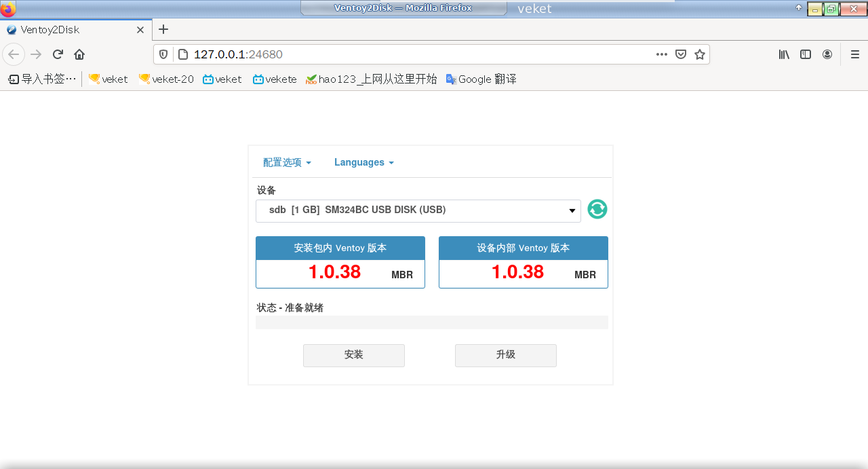Click the tracking protection shield icon
Viewport: 868px width, 469px height.
pyautogui.click(x=163, y=54)
